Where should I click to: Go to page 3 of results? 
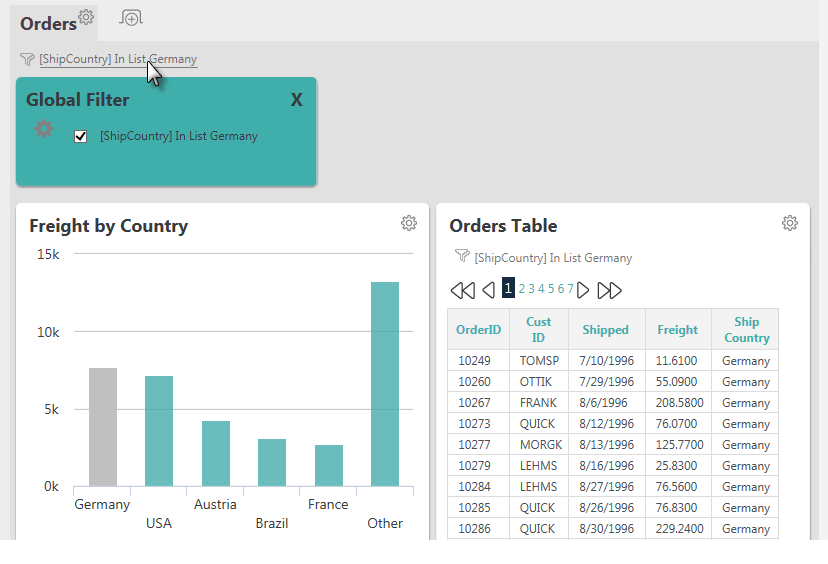(x=532, y=289)
